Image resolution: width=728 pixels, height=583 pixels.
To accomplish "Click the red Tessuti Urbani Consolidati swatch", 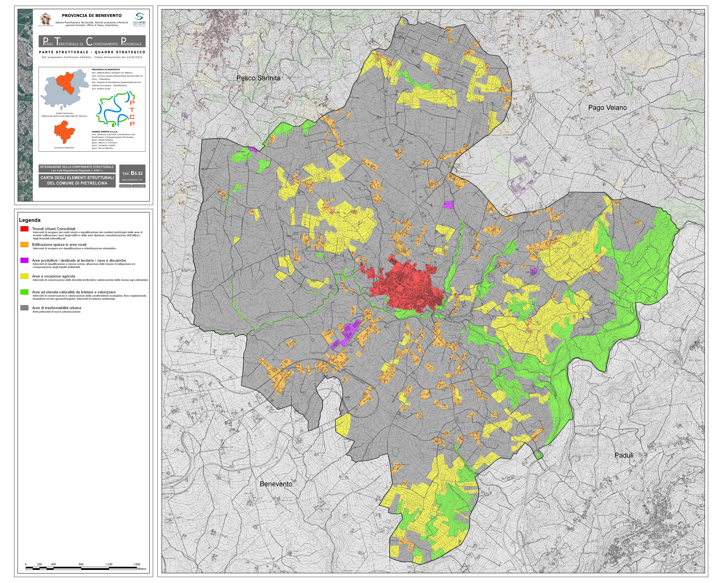I will (24, 229).
